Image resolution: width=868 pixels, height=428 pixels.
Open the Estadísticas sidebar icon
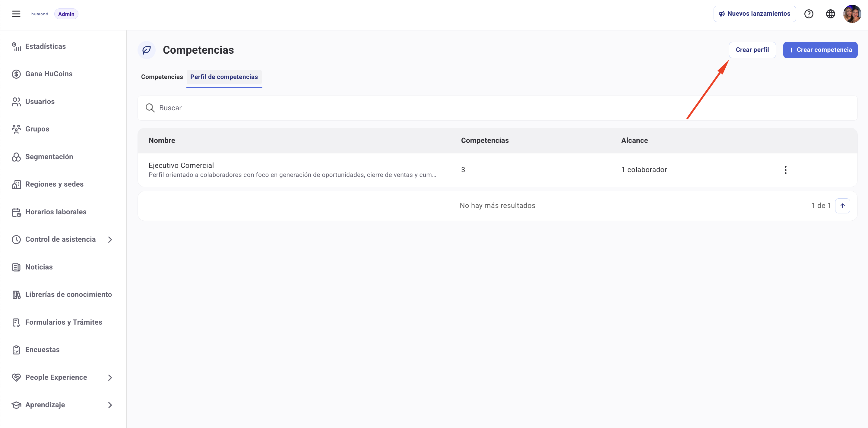16,46
